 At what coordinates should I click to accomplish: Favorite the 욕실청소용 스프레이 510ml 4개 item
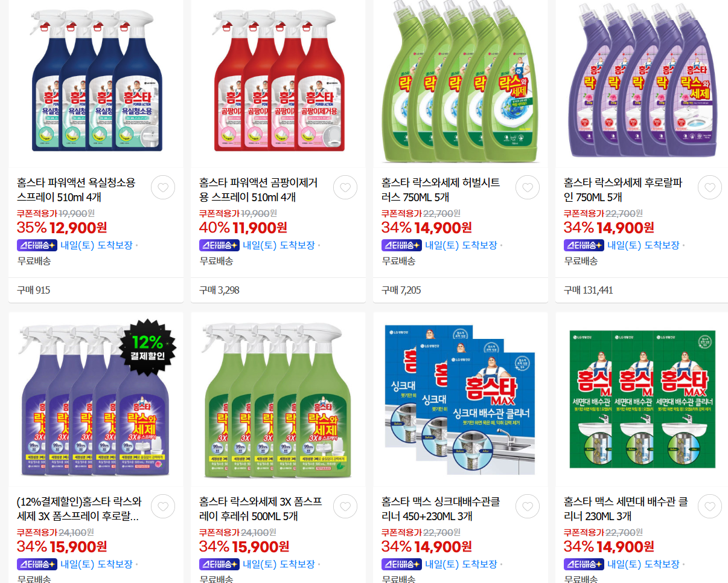163,187
